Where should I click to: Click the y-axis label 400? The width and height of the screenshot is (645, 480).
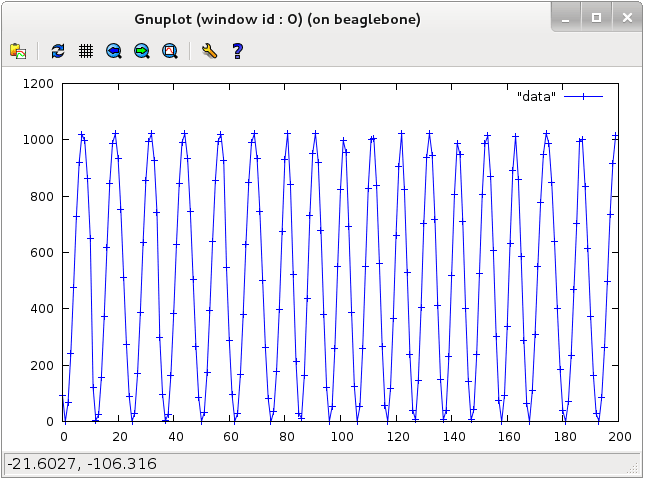point(42,309)
